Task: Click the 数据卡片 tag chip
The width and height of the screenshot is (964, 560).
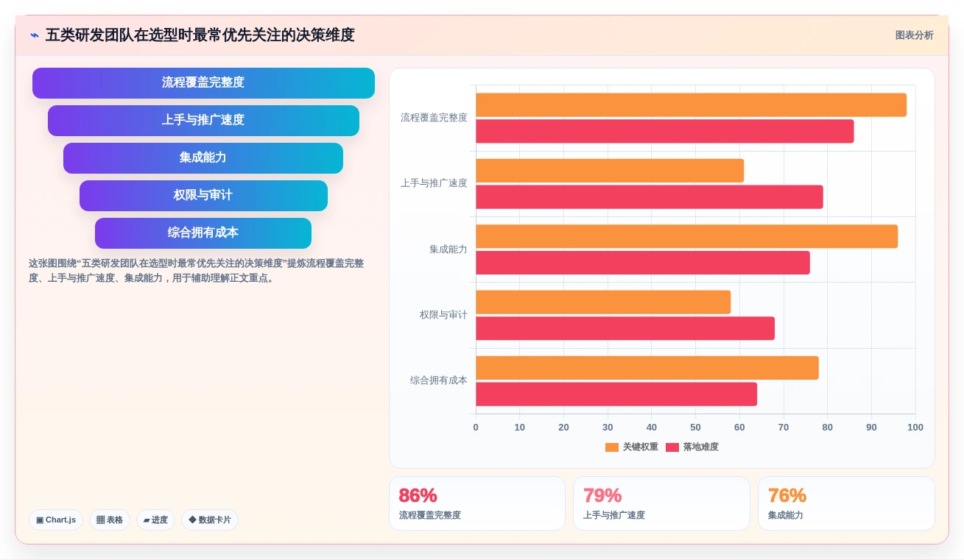Action: tap(210, 520)
